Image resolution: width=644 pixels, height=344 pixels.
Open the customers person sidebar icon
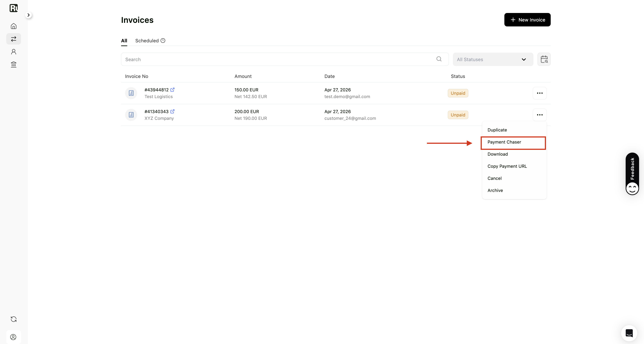[13, 52]
